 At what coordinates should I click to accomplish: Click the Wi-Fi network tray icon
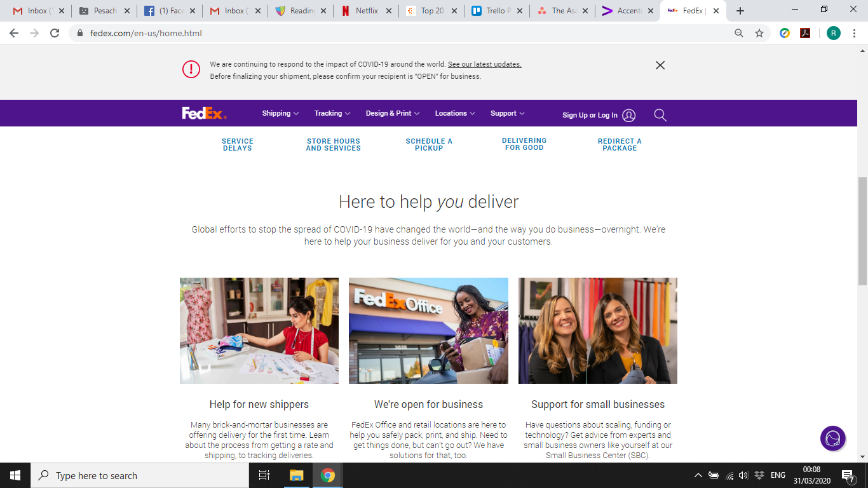729,475
